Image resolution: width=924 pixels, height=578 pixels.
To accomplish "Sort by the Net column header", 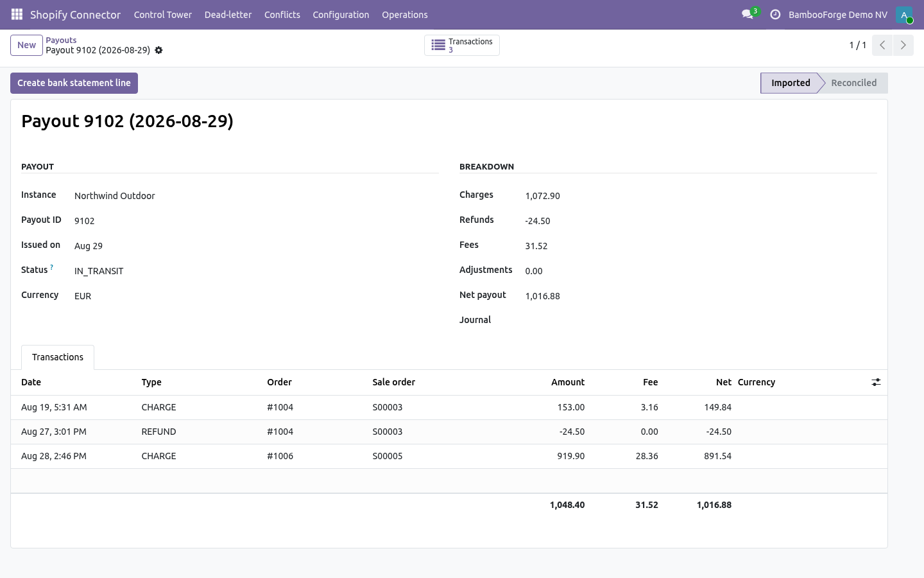I will [x=724, y=382].
